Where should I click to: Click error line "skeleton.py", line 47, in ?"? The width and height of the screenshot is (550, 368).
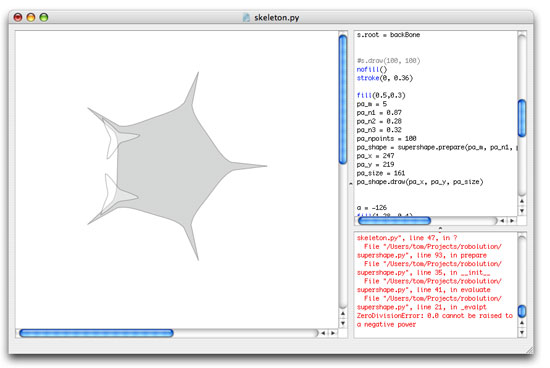[407, 238]
